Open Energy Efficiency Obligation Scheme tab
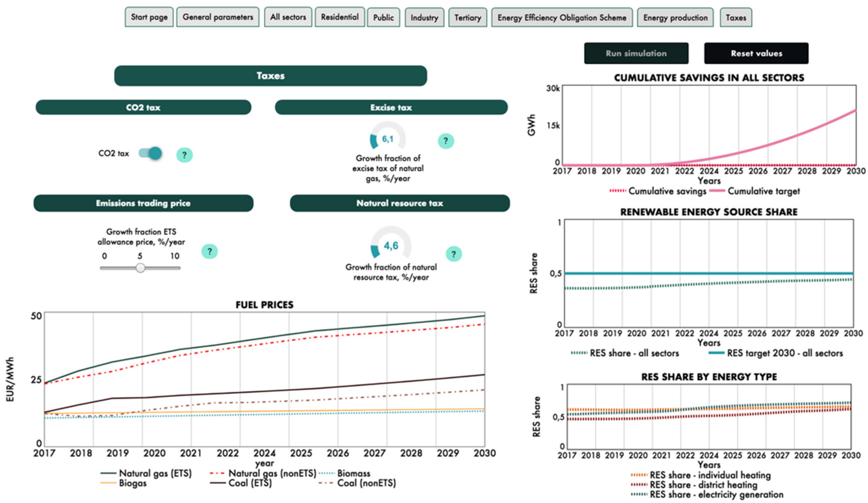This screenshot has height=503, width=868. 562,18
